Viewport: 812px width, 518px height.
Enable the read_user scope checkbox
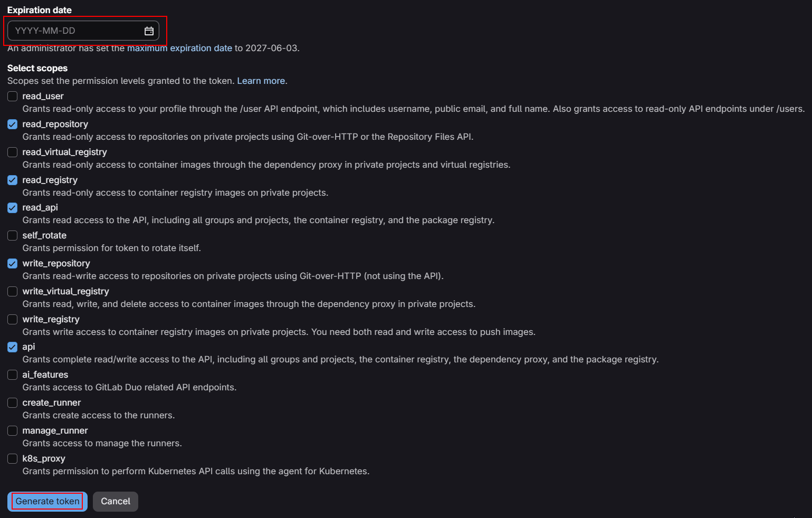(13, 97)
